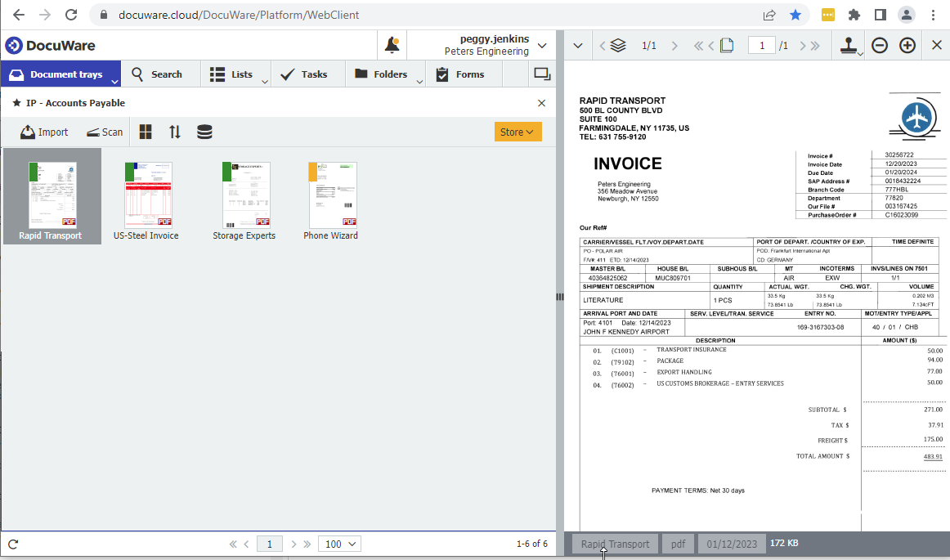Click the favorite star next to IP - Accounts Payable

pyautogui.click(x=17, y=103)
